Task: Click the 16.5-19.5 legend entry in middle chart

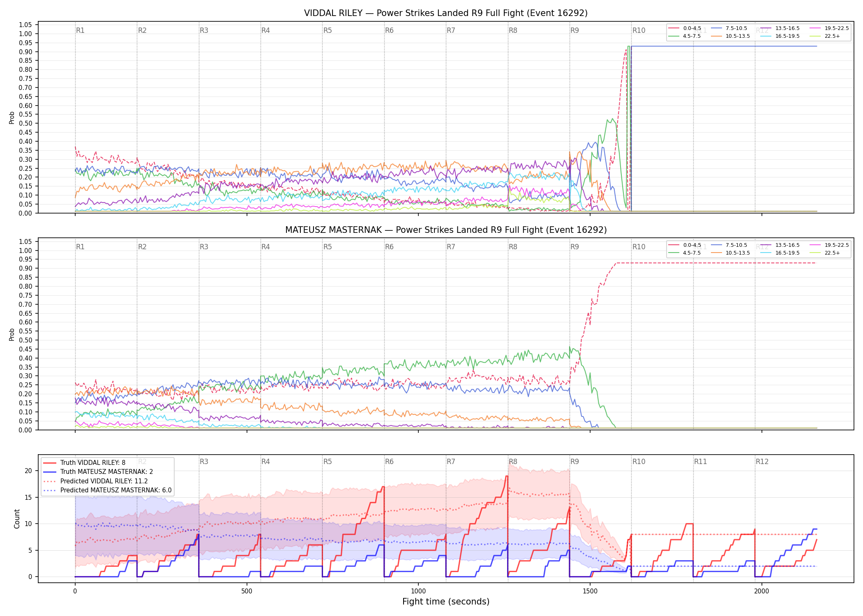Action: [780, 253]
